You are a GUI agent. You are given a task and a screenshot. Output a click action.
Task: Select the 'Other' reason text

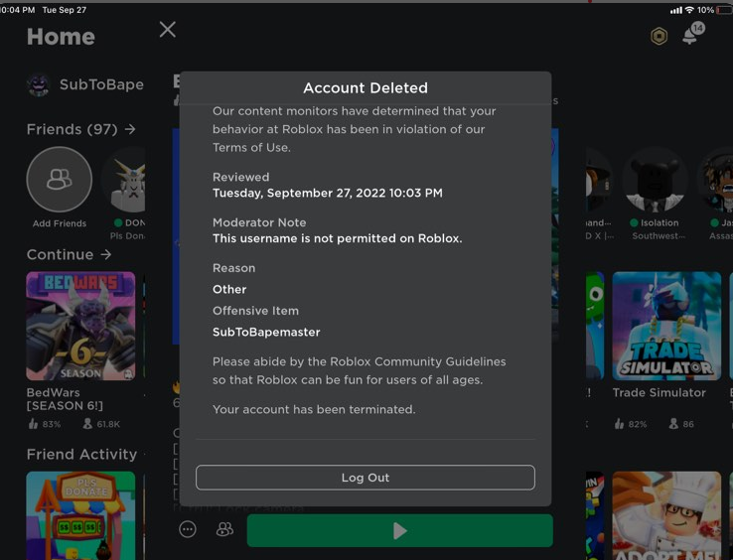pyautogui.click(x=229, y=289)
